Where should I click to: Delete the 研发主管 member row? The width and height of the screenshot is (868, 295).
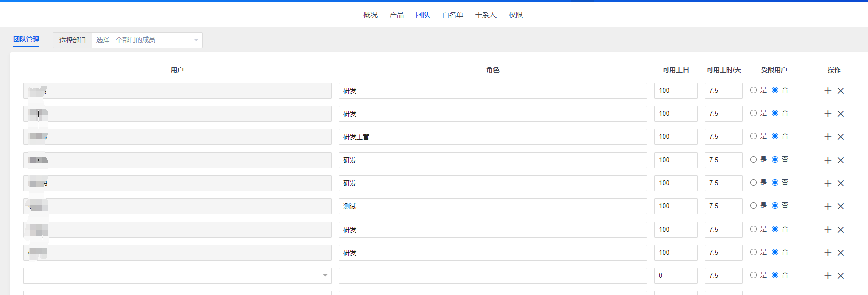841,137
